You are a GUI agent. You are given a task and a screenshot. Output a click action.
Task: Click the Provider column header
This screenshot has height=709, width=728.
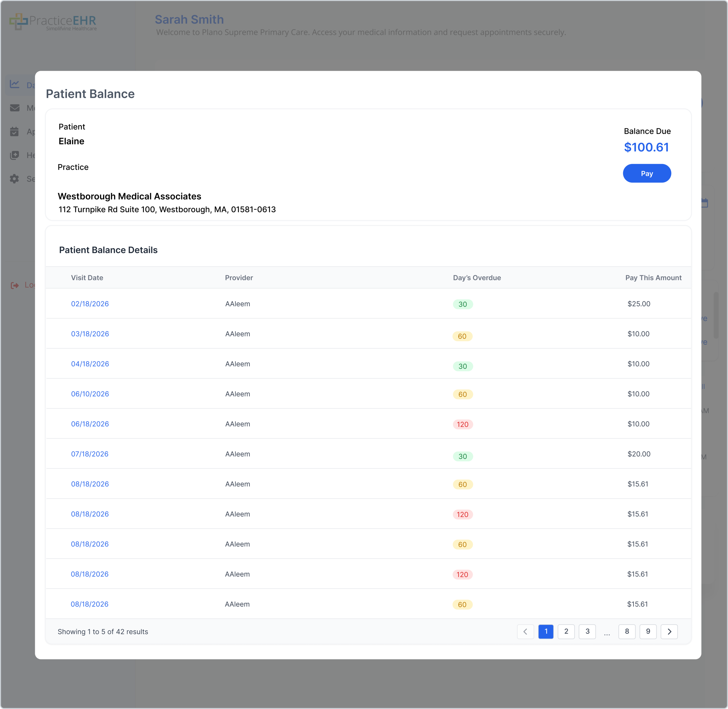click(x=239, y=278)
